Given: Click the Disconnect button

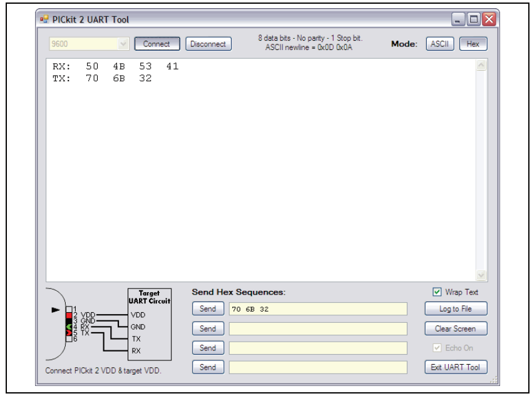Looking at the screenshot, I should (x=208, y=44).
